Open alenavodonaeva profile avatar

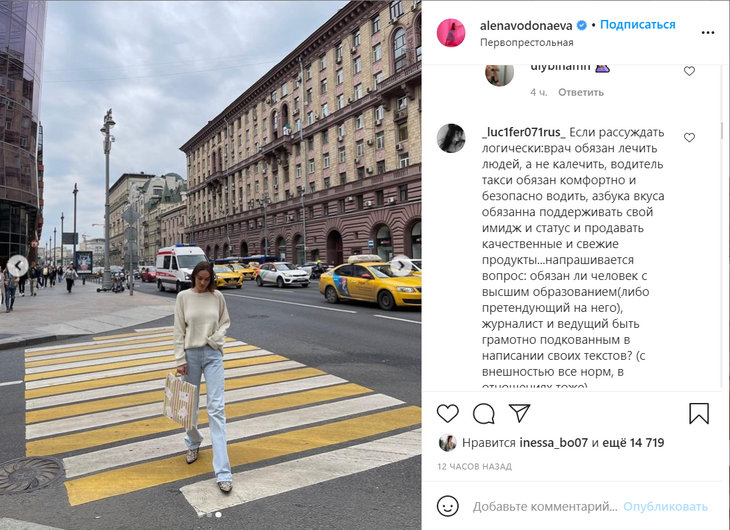451,33
